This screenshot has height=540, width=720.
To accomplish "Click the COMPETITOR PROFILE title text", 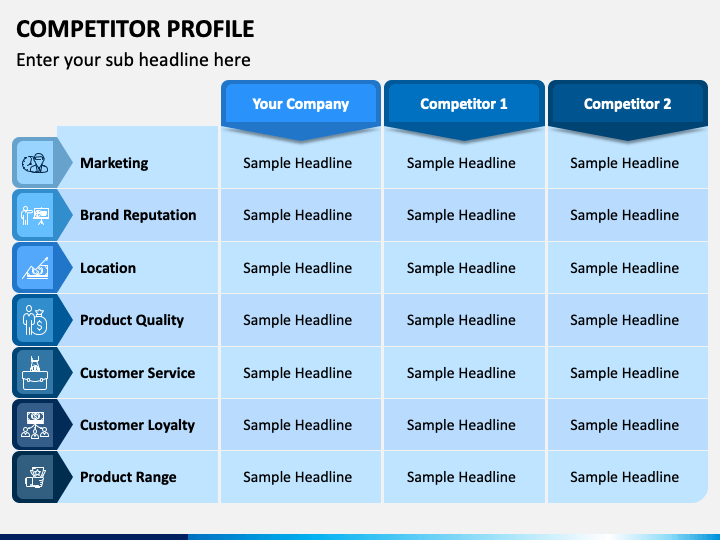I will [135, 29].
